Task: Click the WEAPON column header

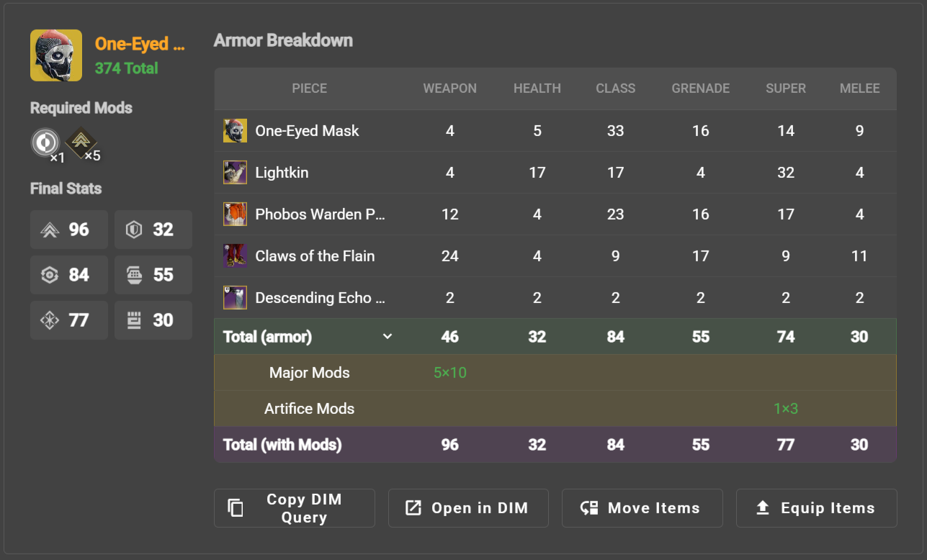Action: pos(449,89)
